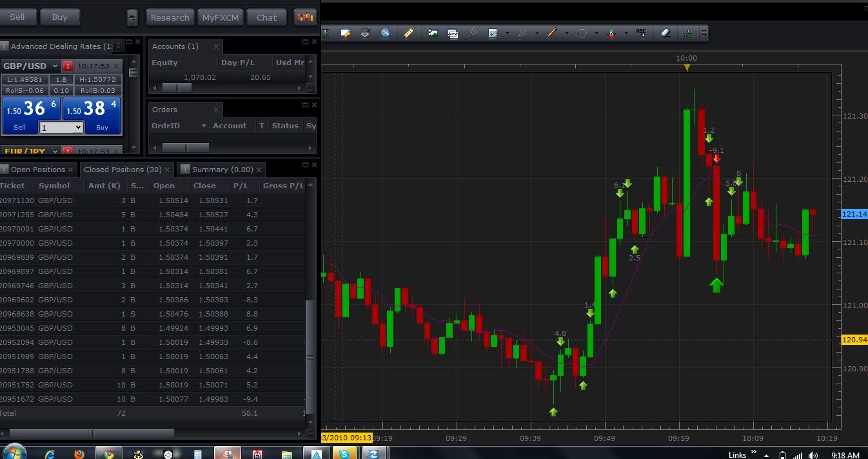Select the eraser tool in chart toolbar
Image resolution: width=868 pixels, height=459 pixels.
[x=666, y=33]
